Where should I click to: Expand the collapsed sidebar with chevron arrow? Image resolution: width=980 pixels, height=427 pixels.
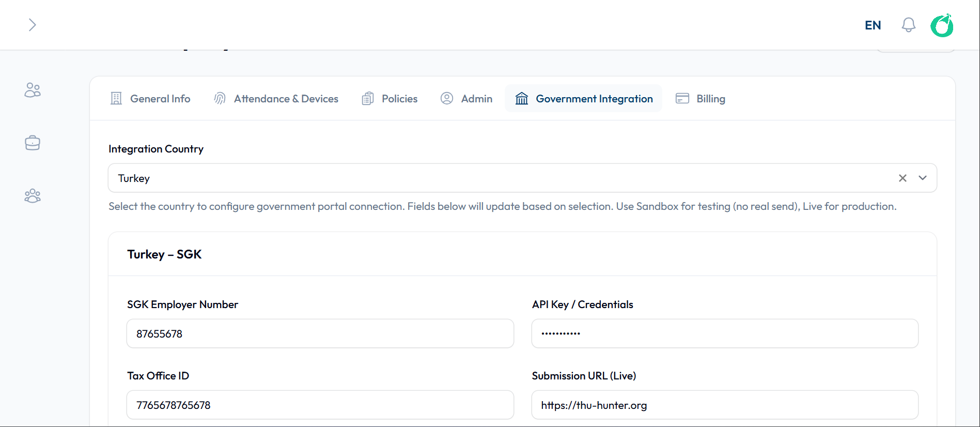(32, 25)
